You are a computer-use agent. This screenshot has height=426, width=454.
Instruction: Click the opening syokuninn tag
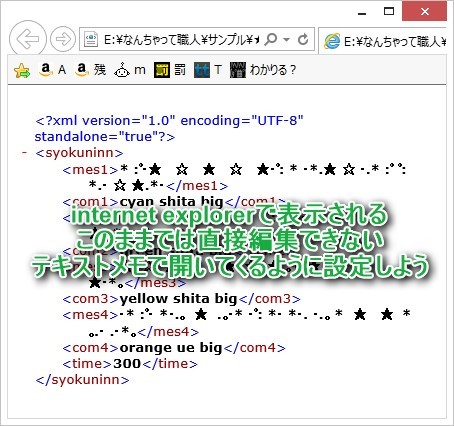click(79, 153)
